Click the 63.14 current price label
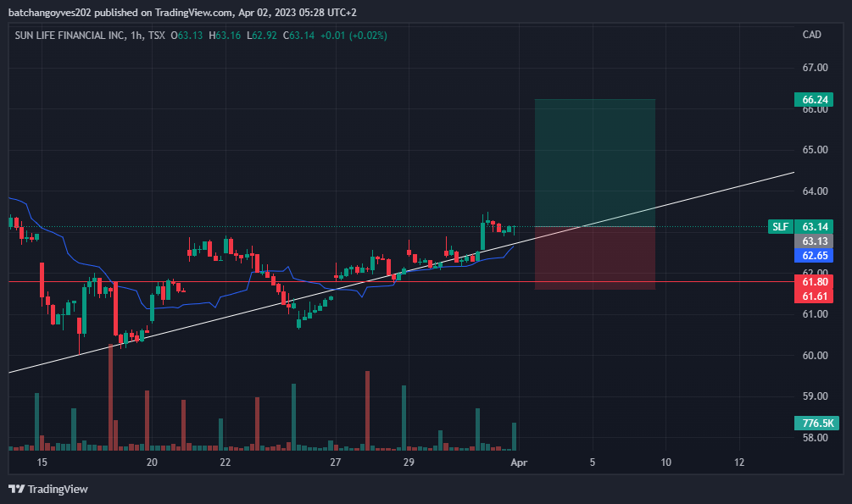 tap(813, 226)
